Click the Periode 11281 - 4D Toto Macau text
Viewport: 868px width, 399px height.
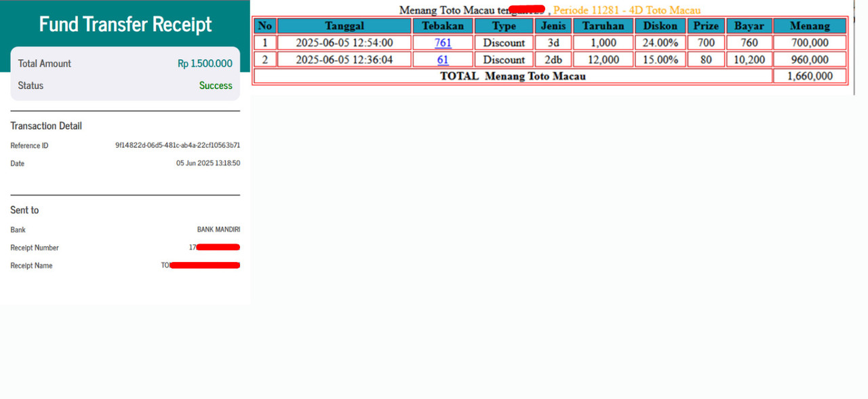point(627,10)
